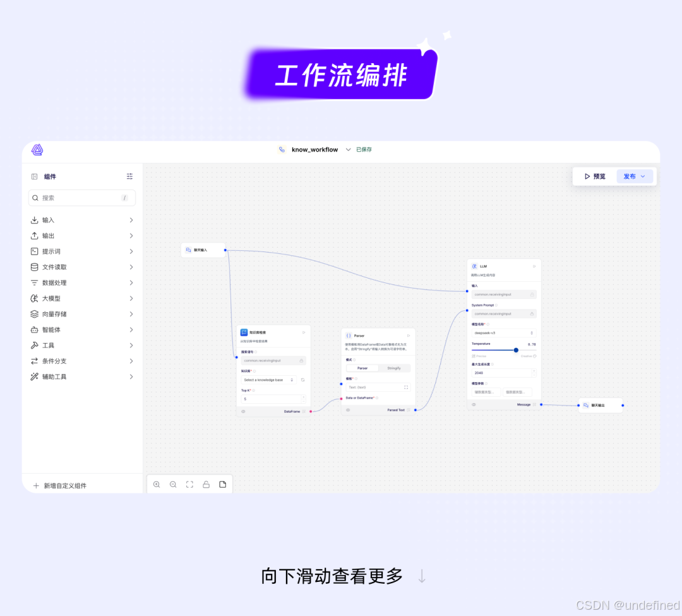Click the Parser template Text field
Image resolution: width=682 pixels, height=616 pixels.
(x=378, y=387)
